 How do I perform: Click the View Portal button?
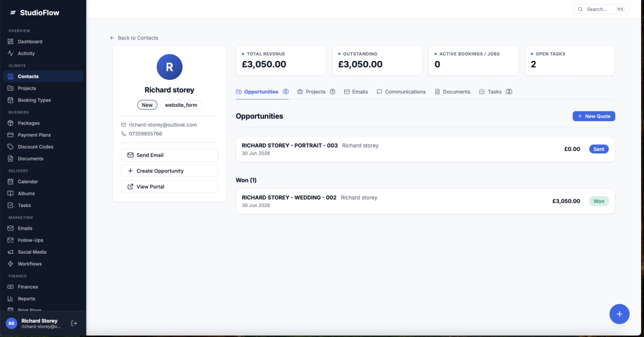tap(169, 187)
